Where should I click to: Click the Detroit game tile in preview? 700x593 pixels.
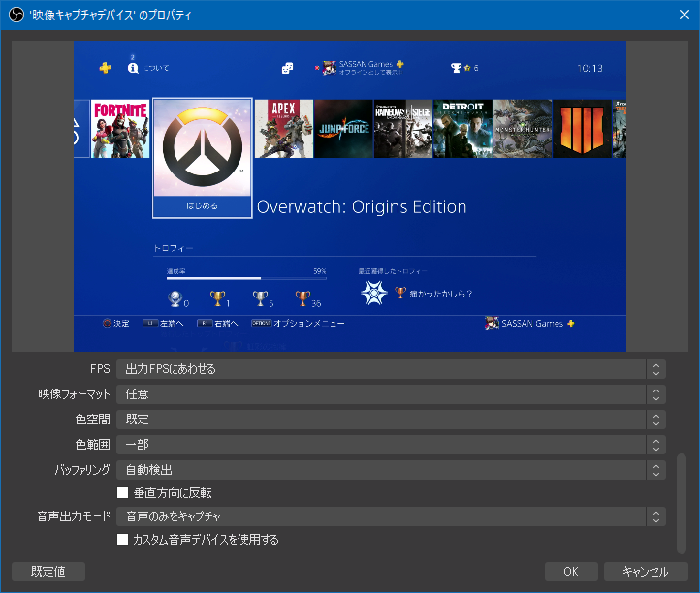(x=462, y=129)
